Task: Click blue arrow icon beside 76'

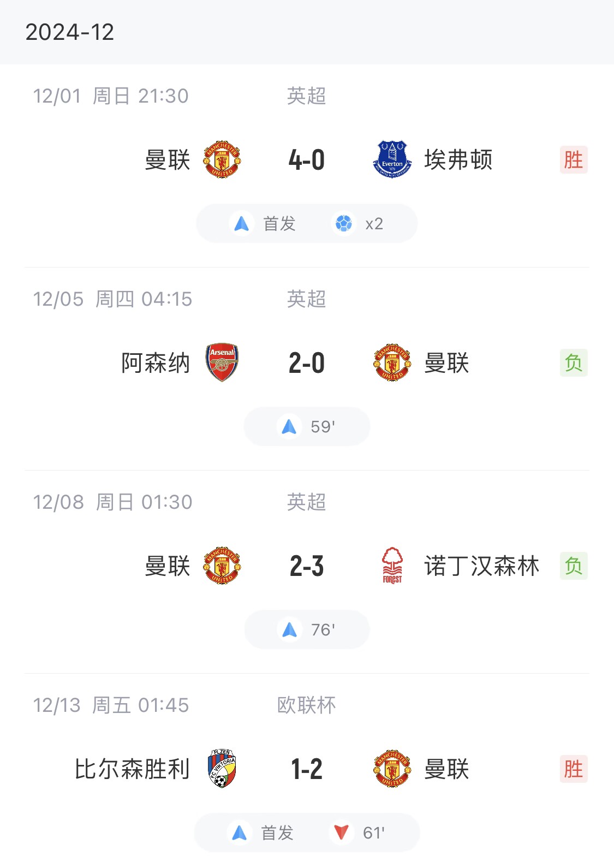Action: [x=289, y=629]
